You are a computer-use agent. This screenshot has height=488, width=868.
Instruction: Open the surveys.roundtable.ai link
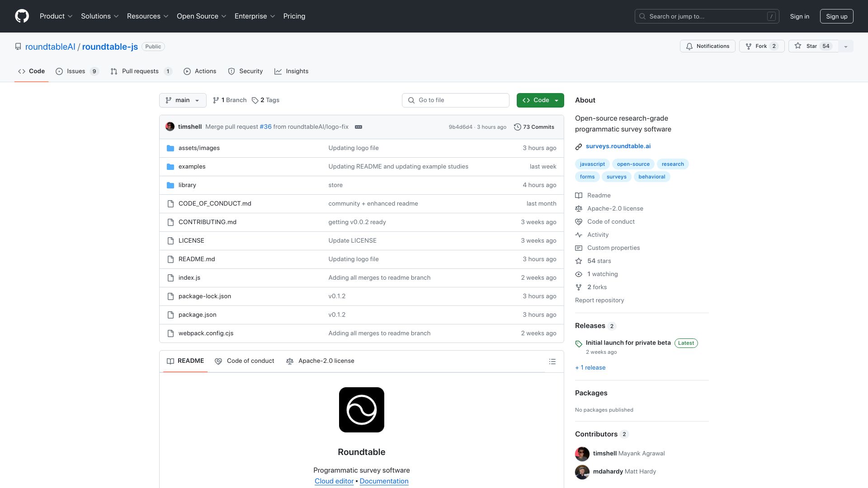click(618, 146)
